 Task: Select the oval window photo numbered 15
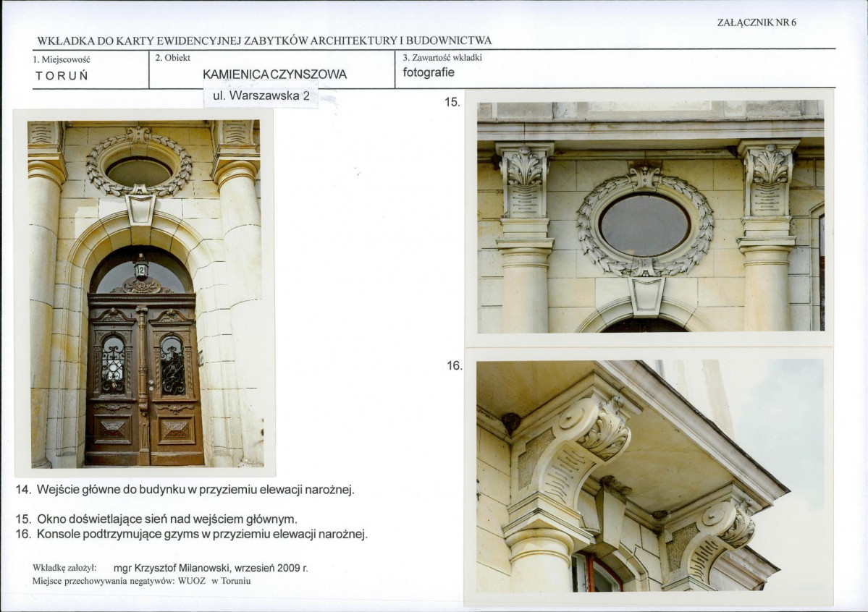tap(650, 216)
